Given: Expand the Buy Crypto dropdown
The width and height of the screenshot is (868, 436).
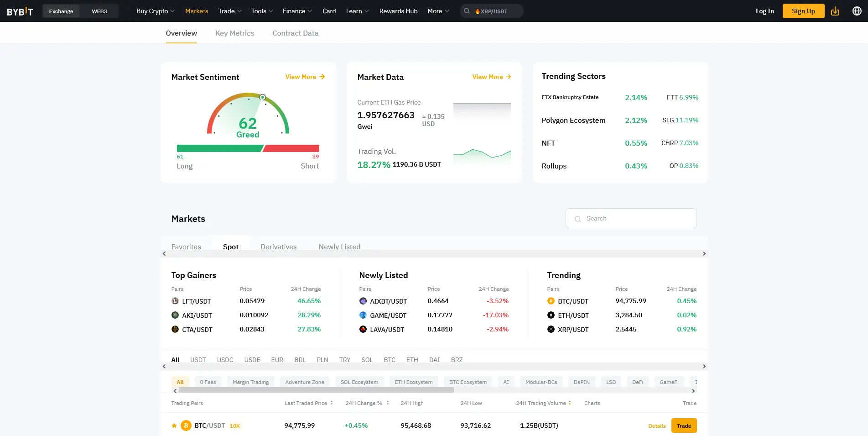Looking at the screenshot, I should pyautogui.click(x=156, y=11).
